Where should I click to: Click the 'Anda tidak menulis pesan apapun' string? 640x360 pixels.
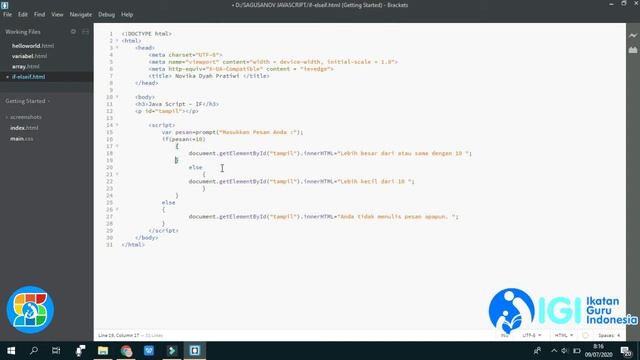pos(398,217)
